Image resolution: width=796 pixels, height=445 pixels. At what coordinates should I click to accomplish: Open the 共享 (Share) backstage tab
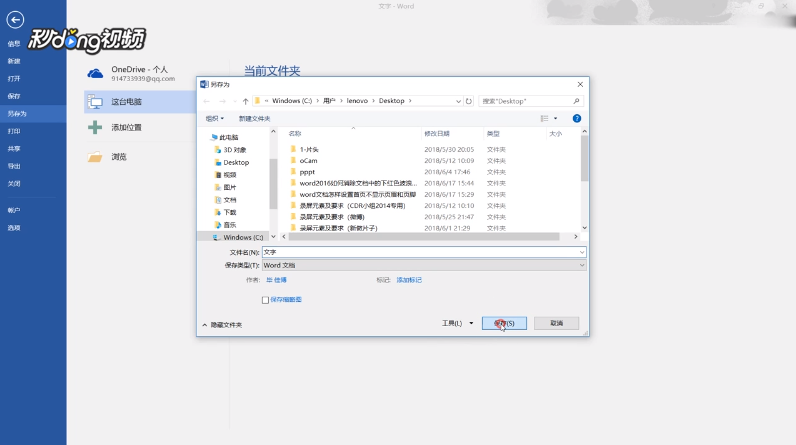pos(14,149)
